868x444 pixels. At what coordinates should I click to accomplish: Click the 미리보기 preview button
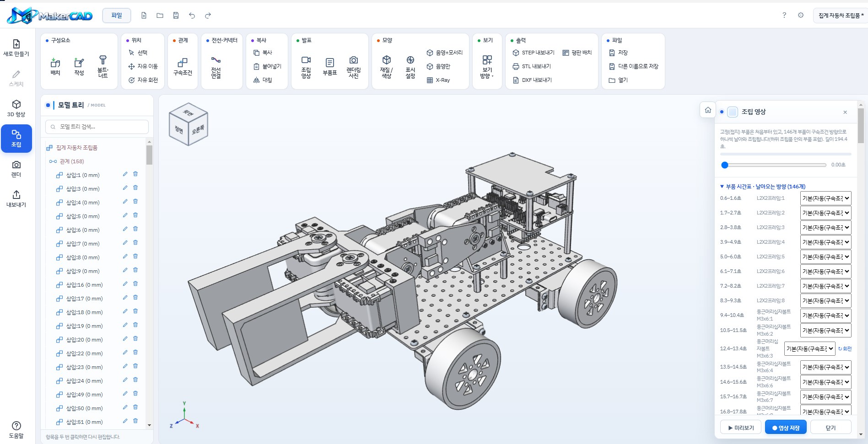[741, 428]
